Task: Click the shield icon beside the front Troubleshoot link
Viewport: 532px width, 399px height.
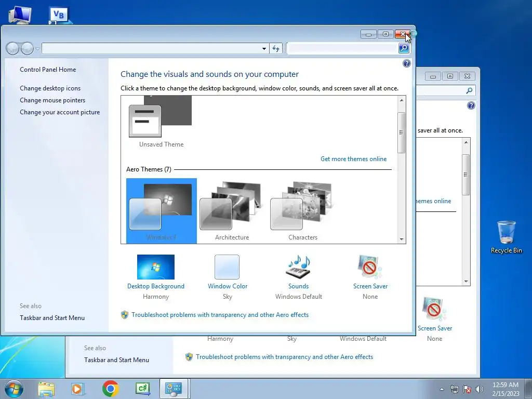Action: [125, 315]
